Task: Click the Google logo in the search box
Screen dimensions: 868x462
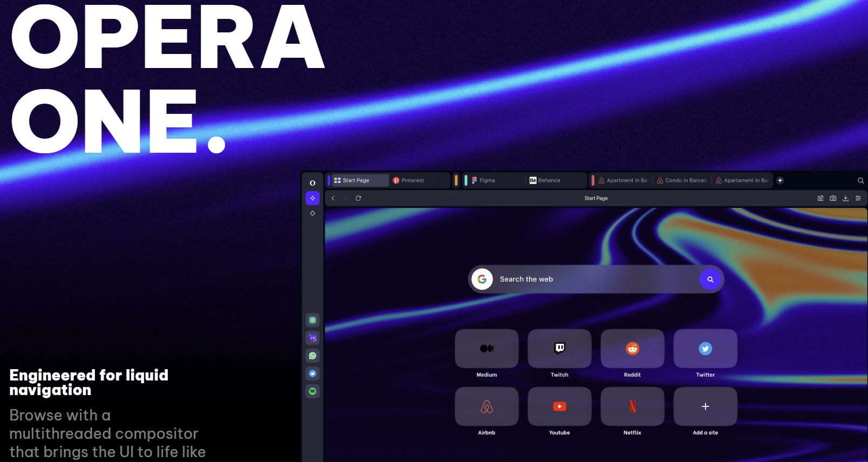Action: 482,279
